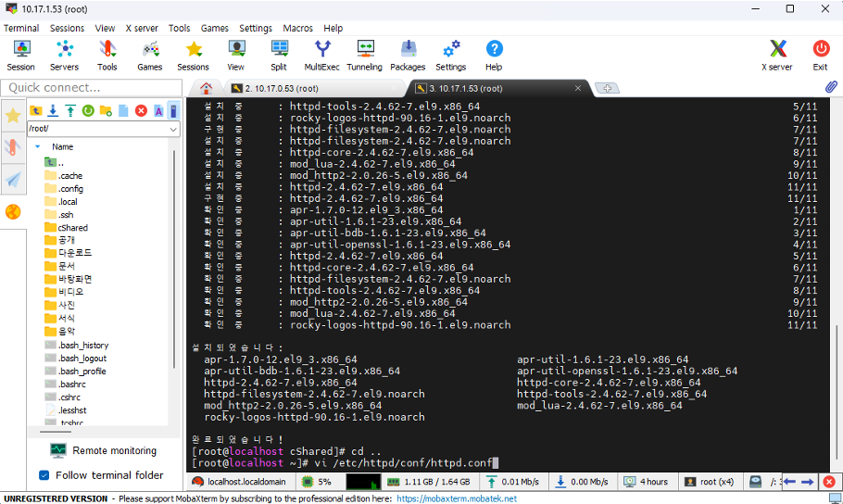This screenshot has width=843, height=504.
Task: Close the 3. 10.17.1.53 (root) tab
Action: click(x=578, y=88)
